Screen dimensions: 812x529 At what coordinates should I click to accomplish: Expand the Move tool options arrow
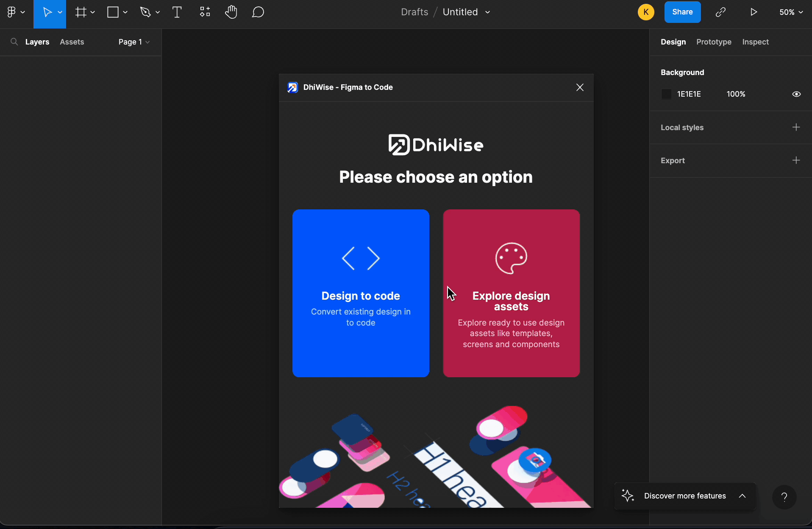(x=60, y=12)
